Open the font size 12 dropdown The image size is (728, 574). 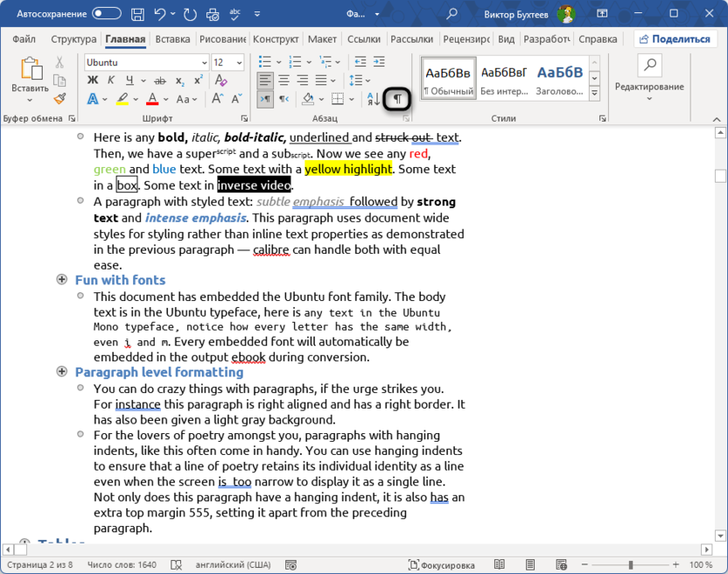240,63
